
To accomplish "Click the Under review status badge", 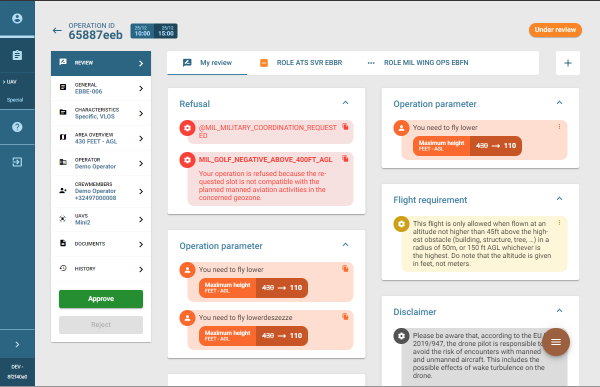I will 555,30.
